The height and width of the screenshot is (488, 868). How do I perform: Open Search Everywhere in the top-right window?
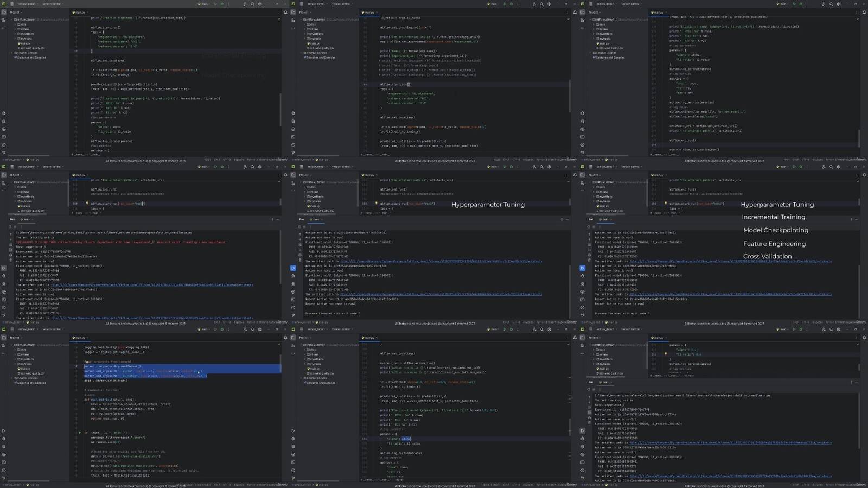point(831,4)
